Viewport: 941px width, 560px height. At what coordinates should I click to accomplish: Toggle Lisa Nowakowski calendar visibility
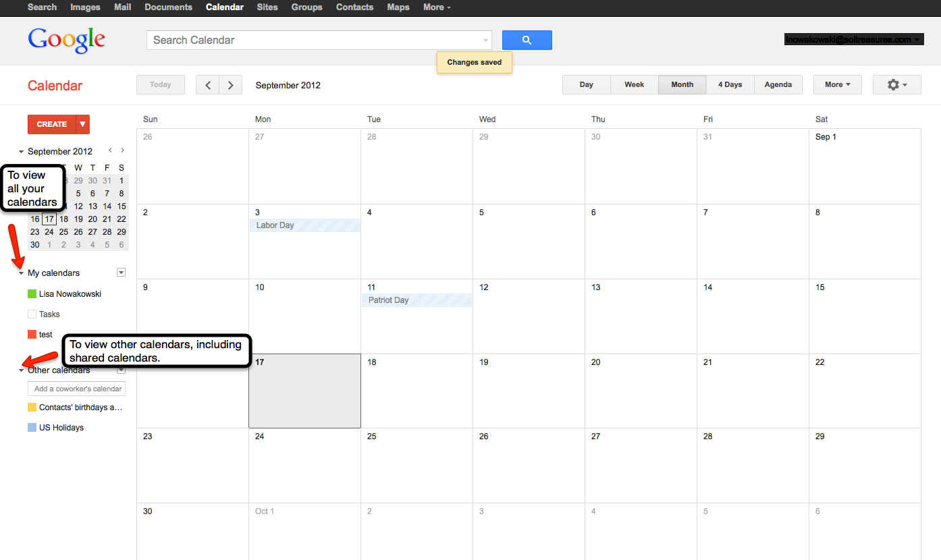[x=32, y=294]
